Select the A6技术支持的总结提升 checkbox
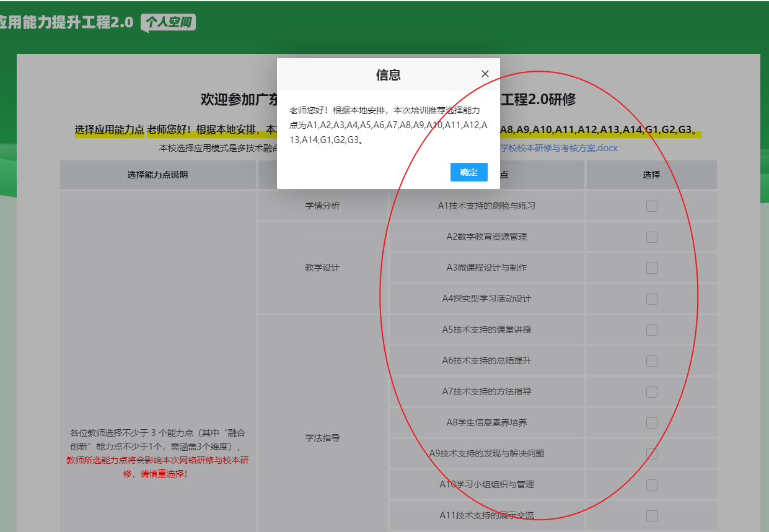Screen dimensions: 769x532 [x=652, y=361]
